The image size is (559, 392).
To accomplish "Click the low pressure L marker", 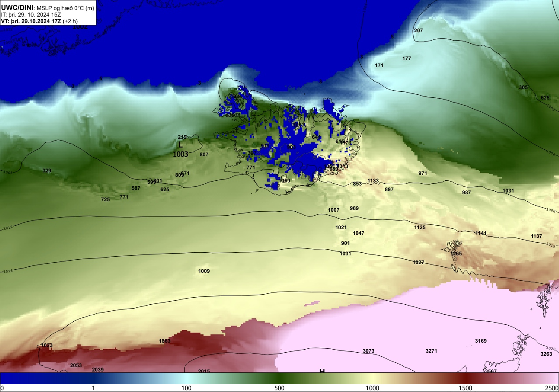I will coord(180,145).
